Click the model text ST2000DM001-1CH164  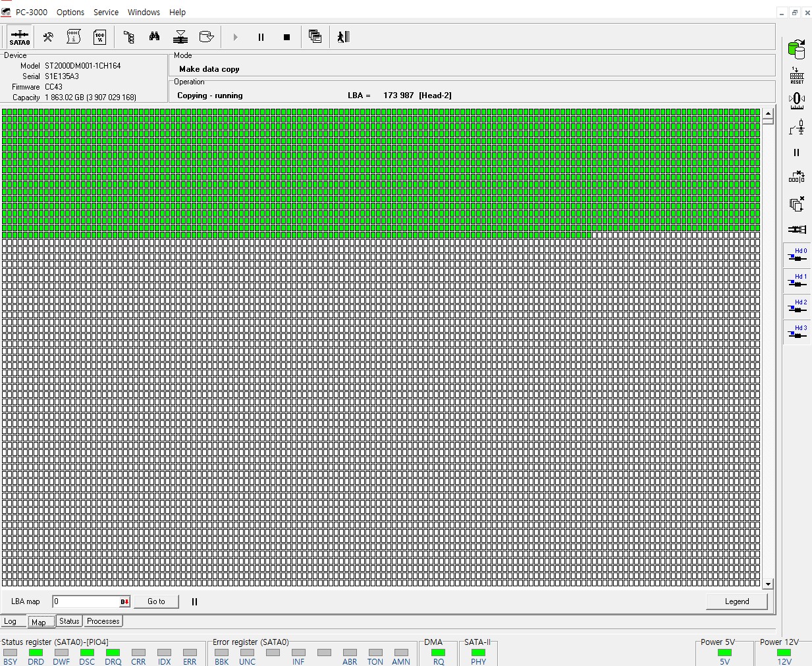(x=83, y=66)
